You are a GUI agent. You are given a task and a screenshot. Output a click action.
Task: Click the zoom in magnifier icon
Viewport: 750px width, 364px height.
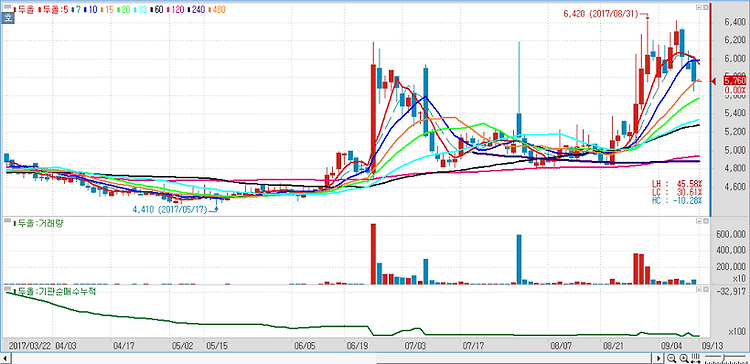tap(684, 358)
